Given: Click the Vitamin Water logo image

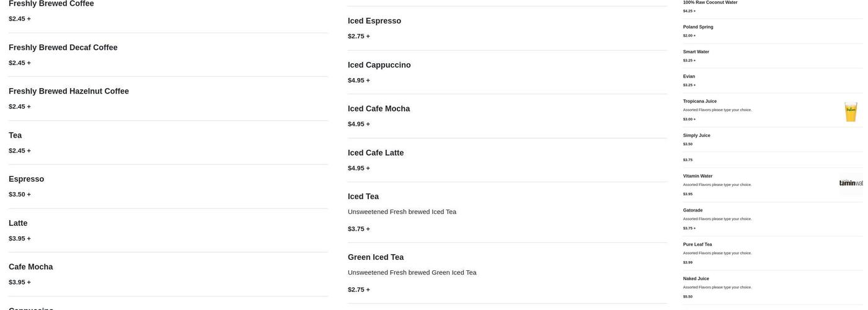Looking at the screenshot, I should 851,184.
